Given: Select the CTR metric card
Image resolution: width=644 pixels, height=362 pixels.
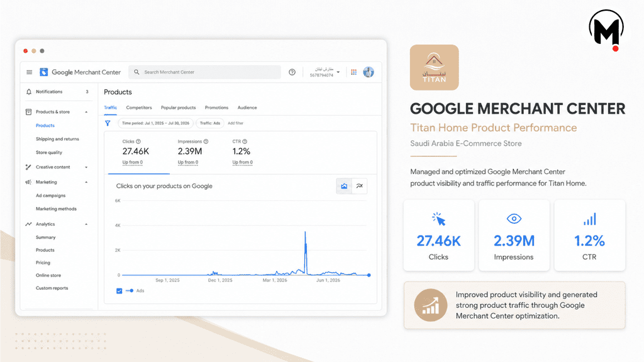Looking at the screenshot, I should point(243,153).
